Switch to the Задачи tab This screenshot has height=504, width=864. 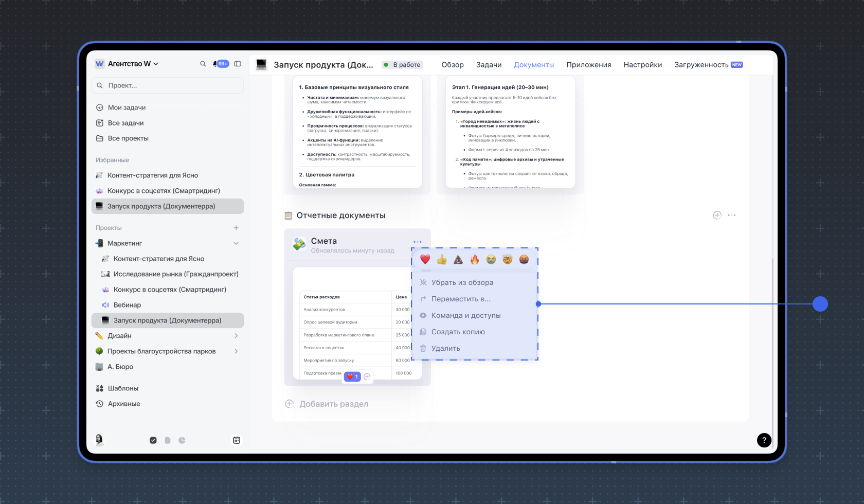489,65
